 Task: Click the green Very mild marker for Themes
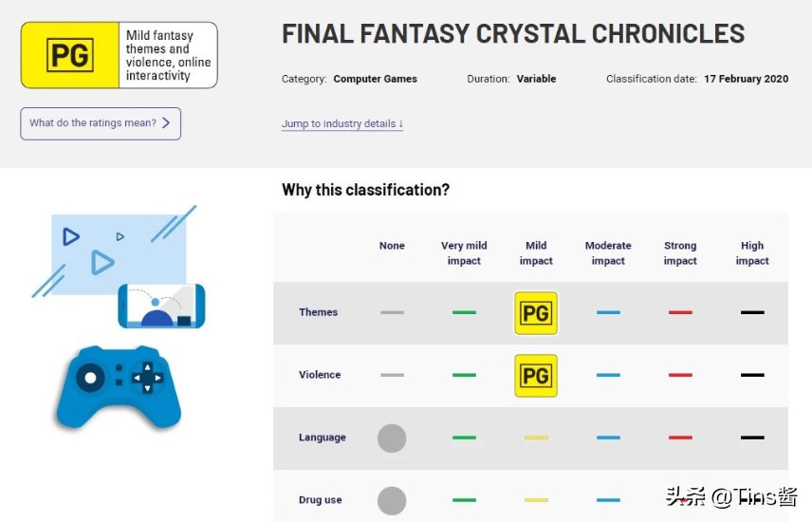pyautogui.click(x=464, y=312)
